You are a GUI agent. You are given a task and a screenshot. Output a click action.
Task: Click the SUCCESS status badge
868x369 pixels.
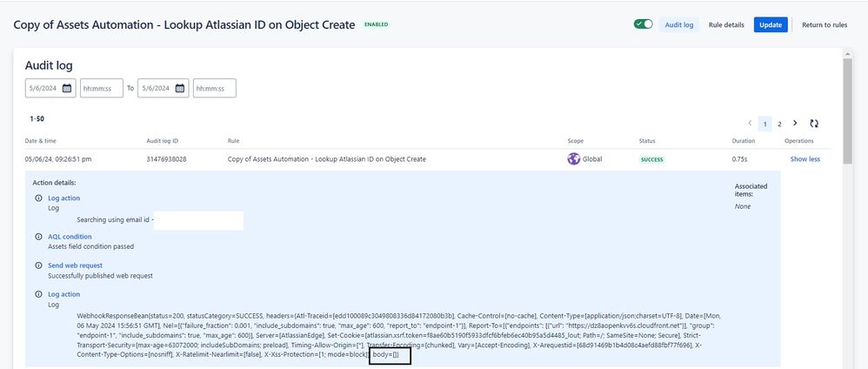pos(652,159)
